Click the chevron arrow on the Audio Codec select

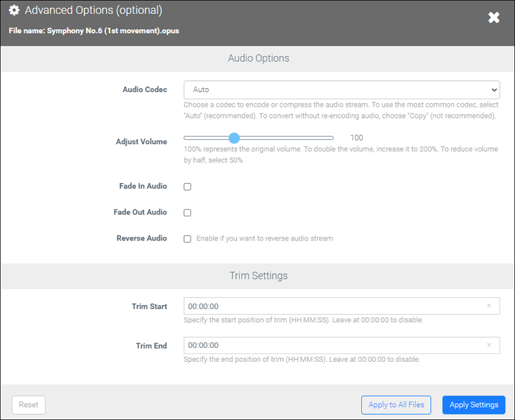(x=492, y=90)
